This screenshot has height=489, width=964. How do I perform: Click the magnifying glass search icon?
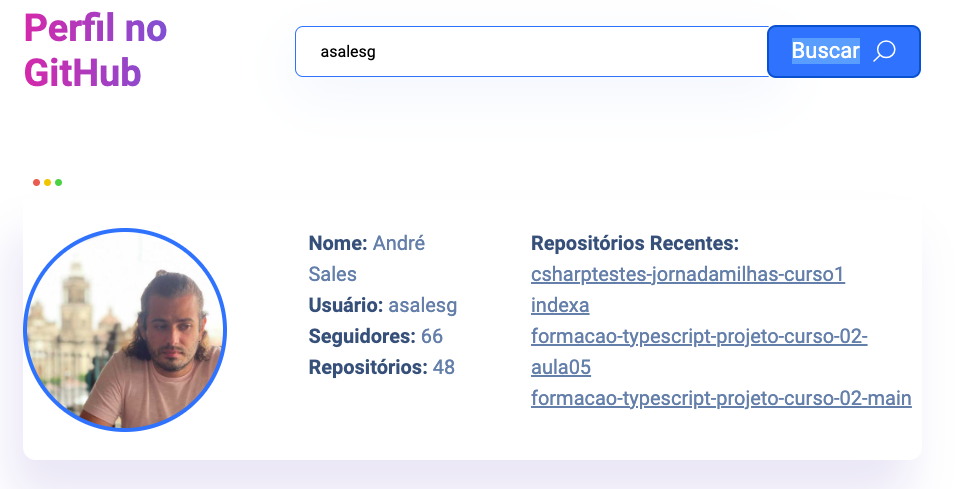884,51
